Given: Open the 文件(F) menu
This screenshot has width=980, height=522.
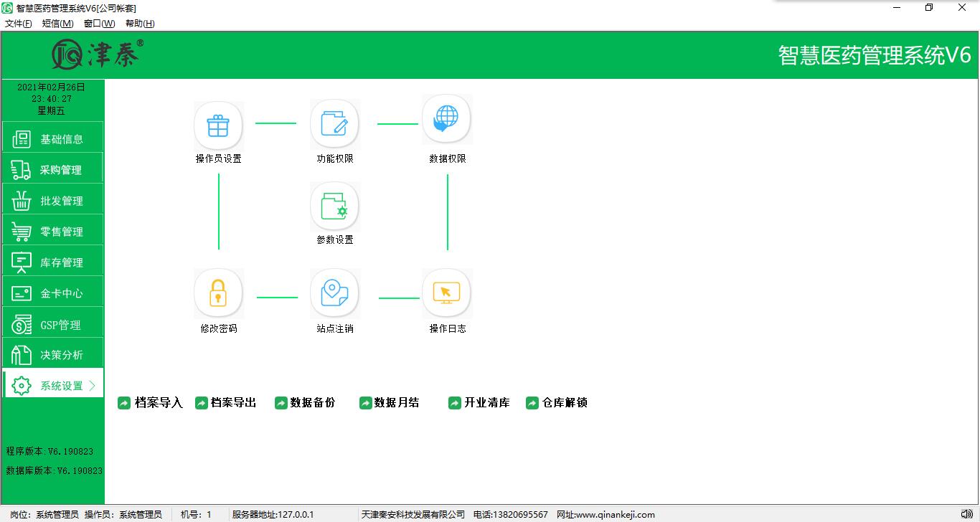Looking at the screenshot, I should pyautogui.click(x=19, y=24).
